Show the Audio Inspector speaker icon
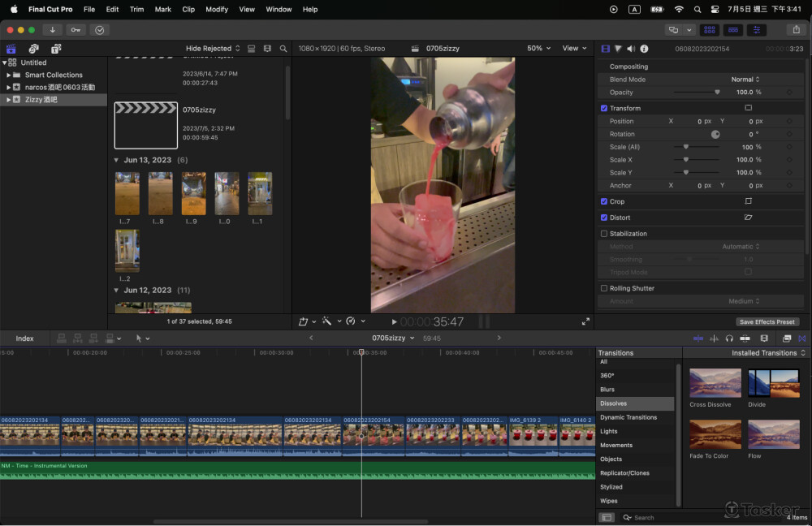This screenshot has width=812, height=526. pos(631,49)
